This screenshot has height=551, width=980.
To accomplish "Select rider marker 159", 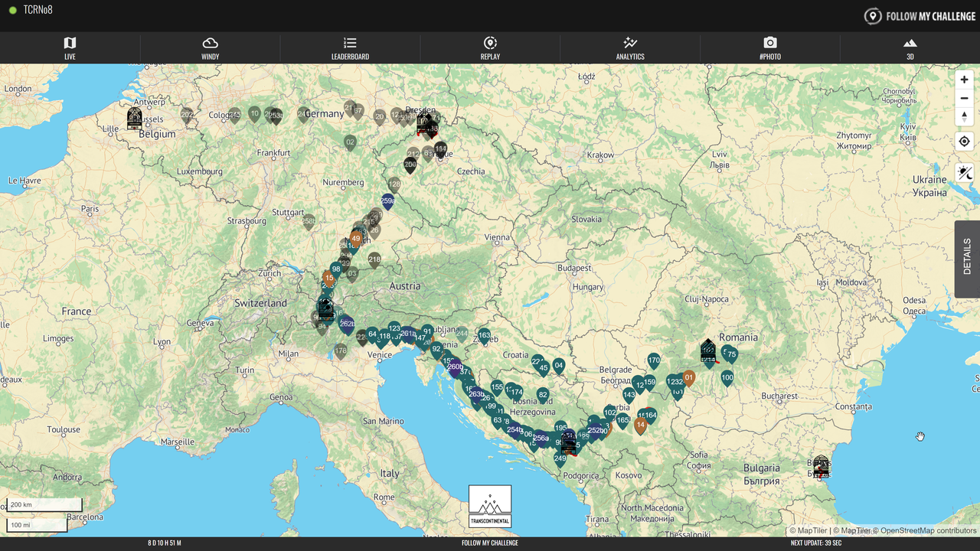I will click(649, 383).
